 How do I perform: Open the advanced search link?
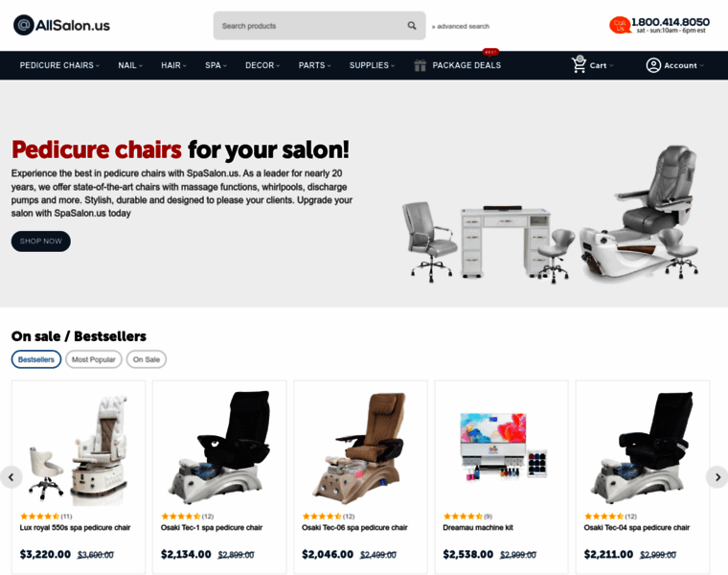click(x=461, y=27)
